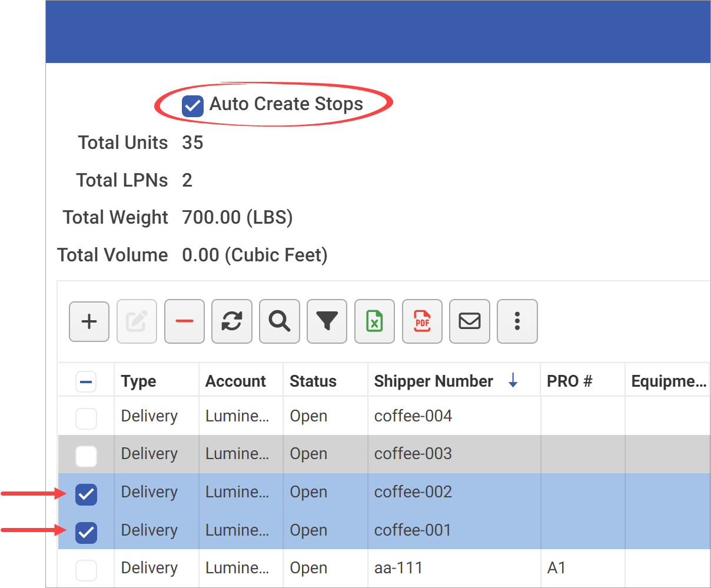Click the remove record icon
This screenshot has height=588, width=711.
[184, 321]
